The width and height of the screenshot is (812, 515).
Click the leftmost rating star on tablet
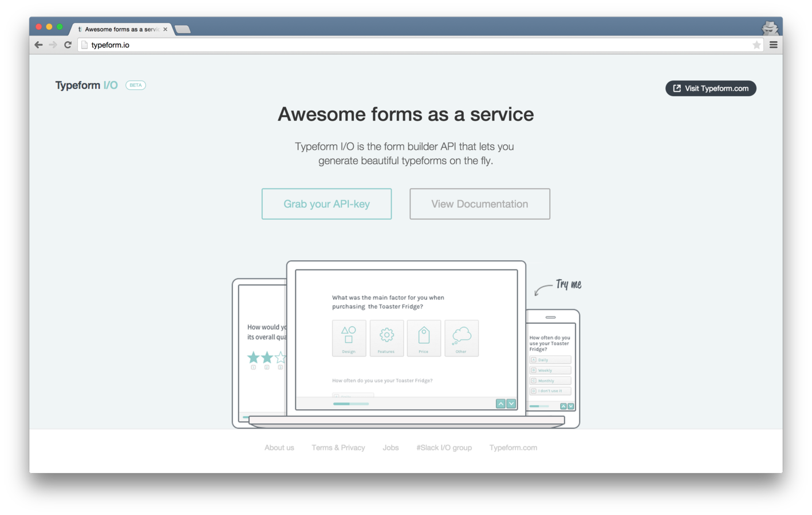(x=253, y=358)
